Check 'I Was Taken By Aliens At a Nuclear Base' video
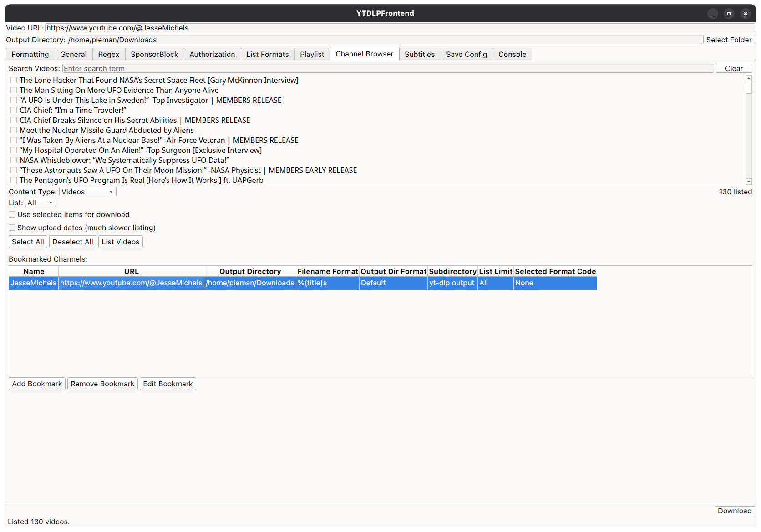Viewport: 761px width, 532px height. pos(14,140)
